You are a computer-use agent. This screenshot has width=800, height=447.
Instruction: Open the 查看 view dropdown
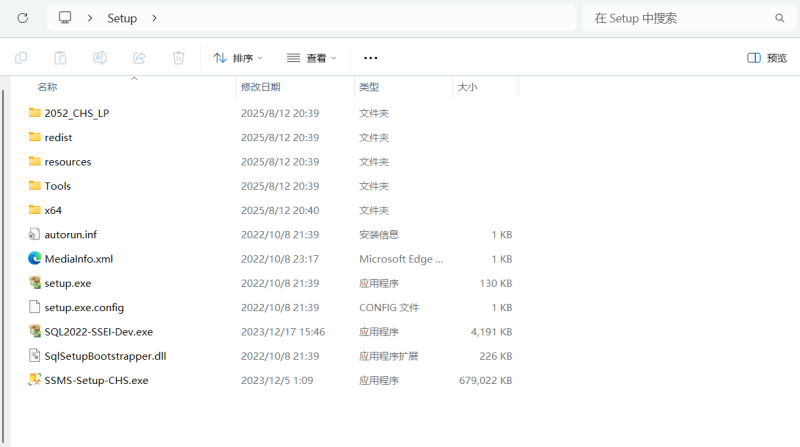pyautogui.click(x=311, y=58)
